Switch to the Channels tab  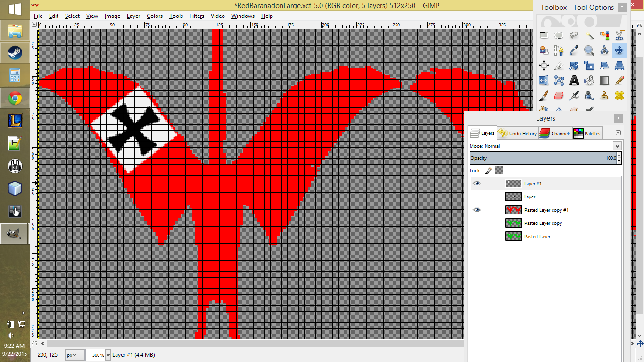tap(555, 133)
